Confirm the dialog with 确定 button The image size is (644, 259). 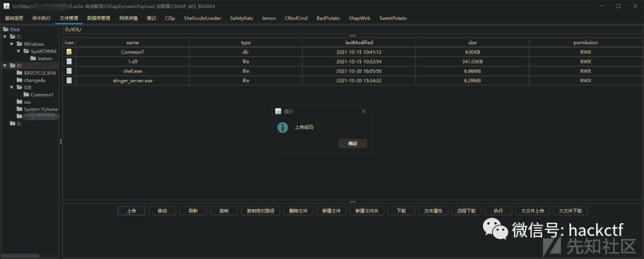click(x=353, y=143)
